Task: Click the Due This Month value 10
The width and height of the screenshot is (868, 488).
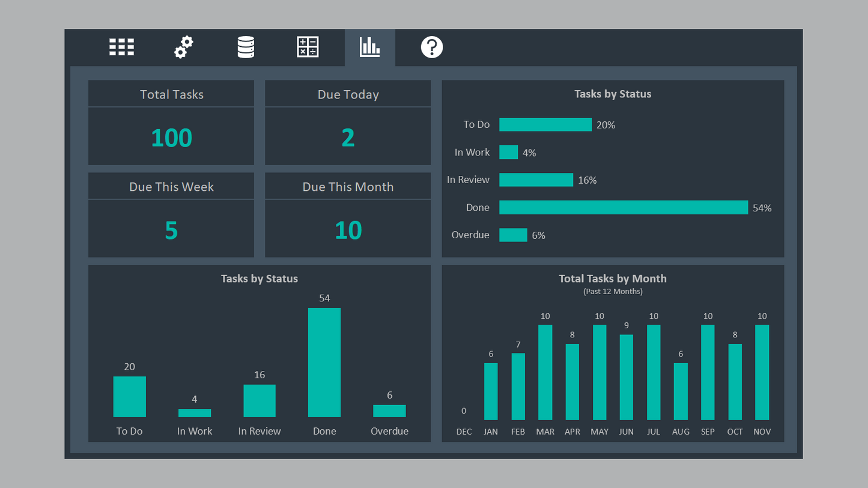Action: point(348,230)
